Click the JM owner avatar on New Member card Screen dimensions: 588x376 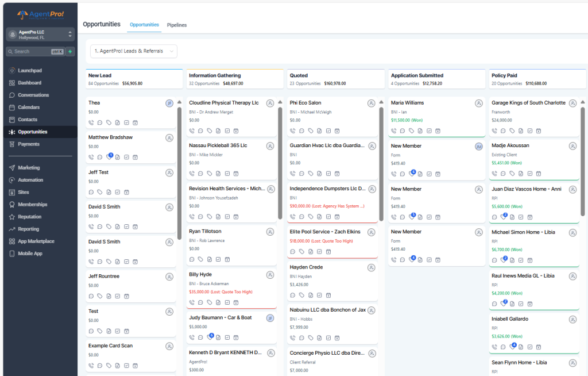click(x=479, y=147)
